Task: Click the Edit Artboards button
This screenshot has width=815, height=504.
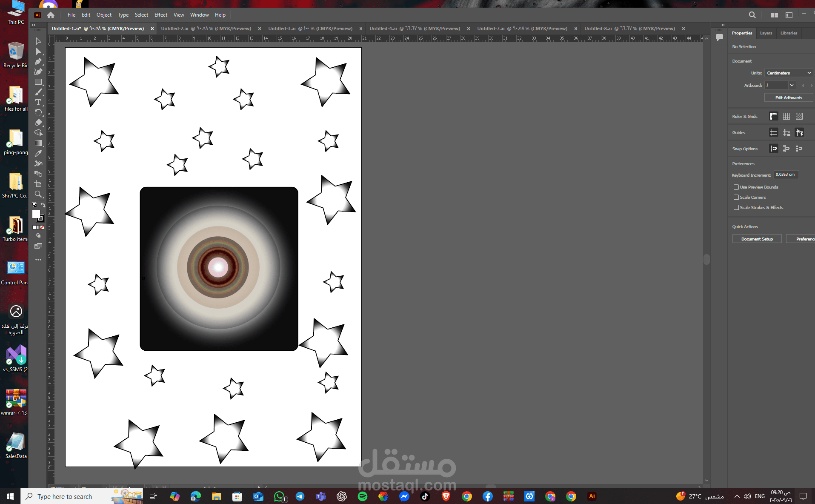Action: tap(789, 98)
